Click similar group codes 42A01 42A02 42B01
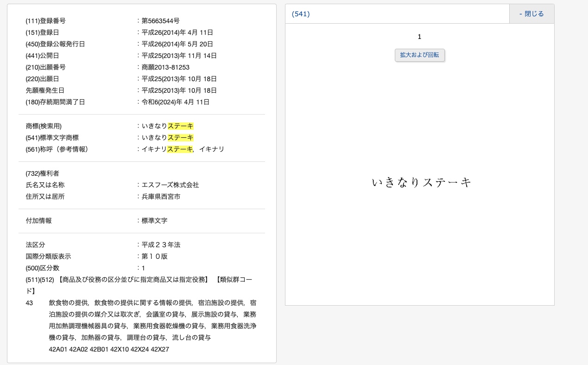Image resolution: width=588 pixels, height=365 pixels. (109, 349)
